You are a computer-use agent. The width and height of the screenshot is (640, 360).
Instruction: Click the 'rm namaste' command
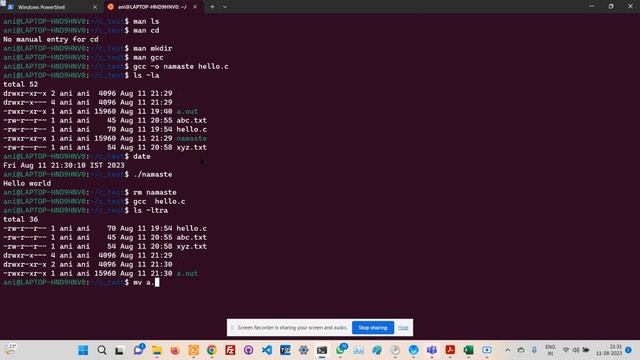tap(155, 192)
